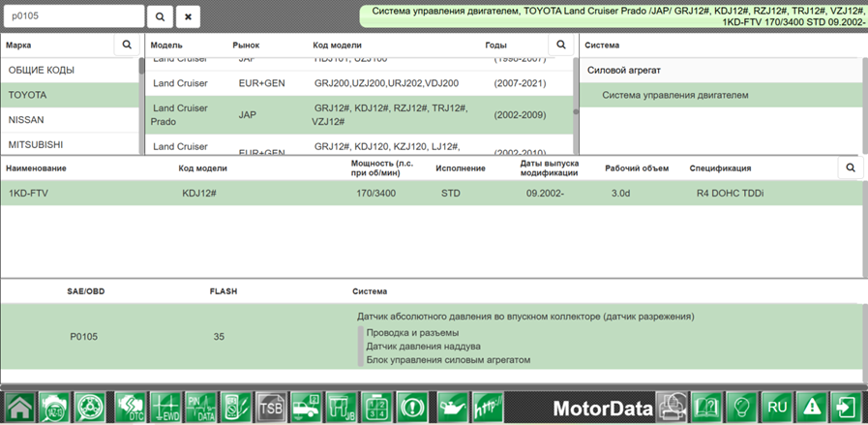Click the light bulb tips icon

[x=742, y=408]
